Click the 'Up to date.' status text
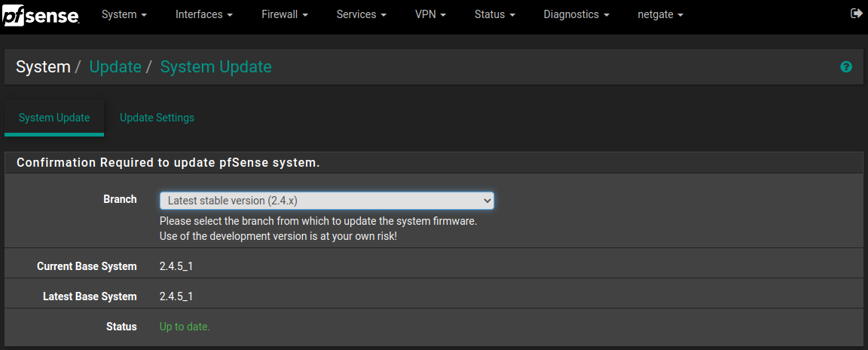 (185, 327)
